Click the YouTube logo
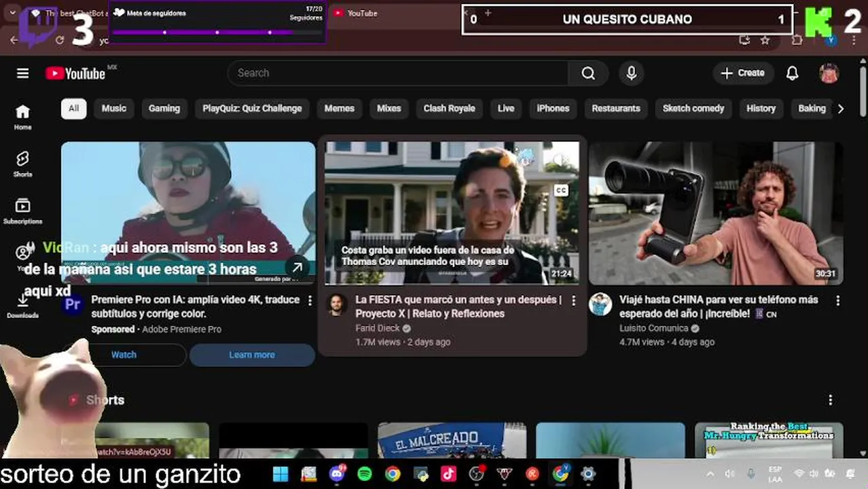The image size is (868, 489). pos(75,73)
